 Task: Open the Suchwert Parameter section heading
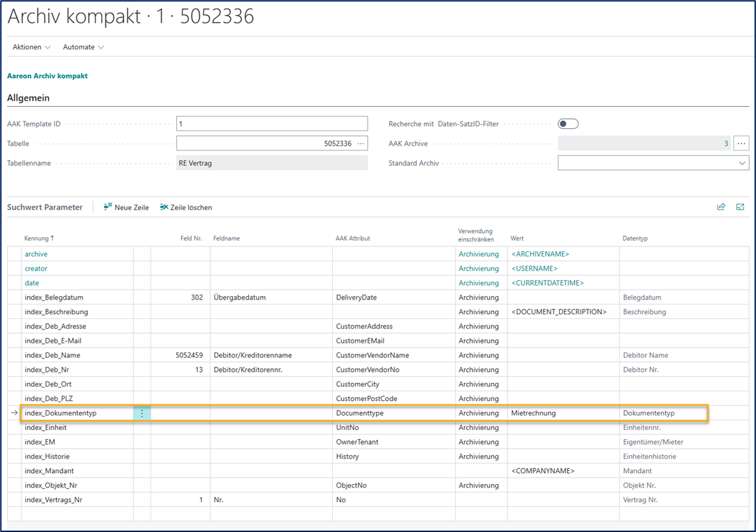[44, 207]
